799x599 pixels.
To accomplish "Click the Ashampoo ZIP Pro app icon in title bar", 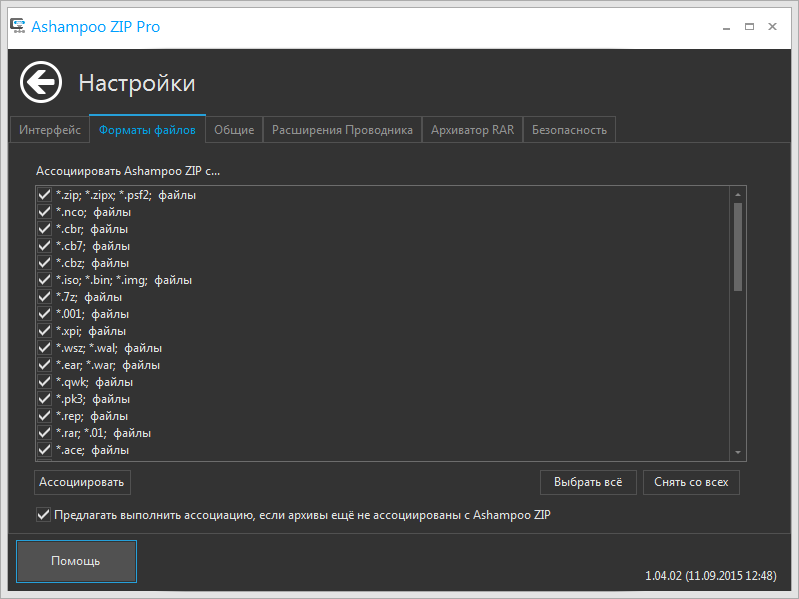I will tap(18, 26).
